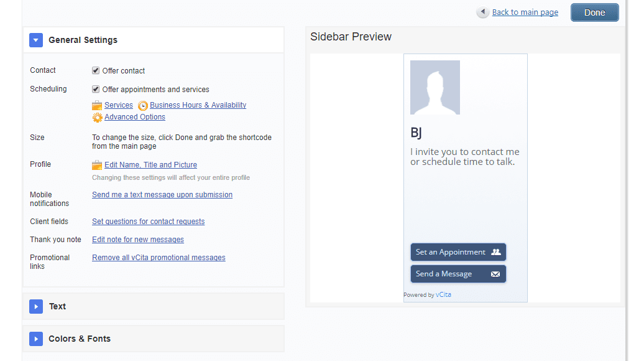Viewport: 644px width, 361px height.
Task: Click the Services briefcase icon
Action: click(97, 106)
